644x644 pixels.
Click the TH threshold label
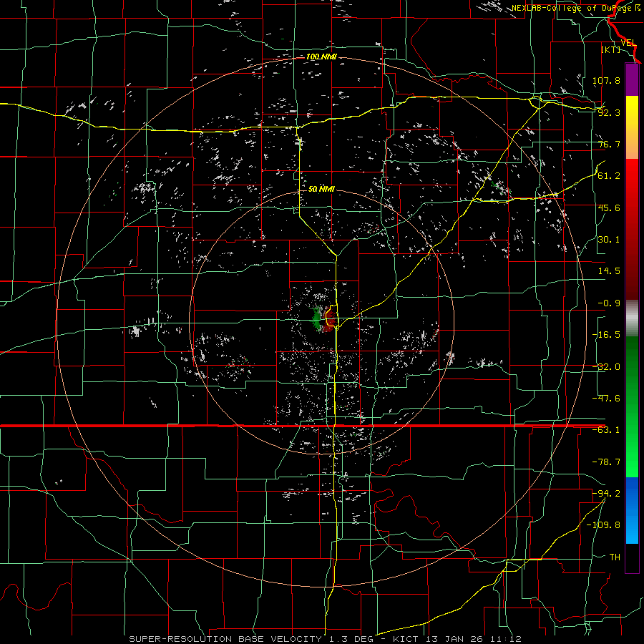(615, 557)
